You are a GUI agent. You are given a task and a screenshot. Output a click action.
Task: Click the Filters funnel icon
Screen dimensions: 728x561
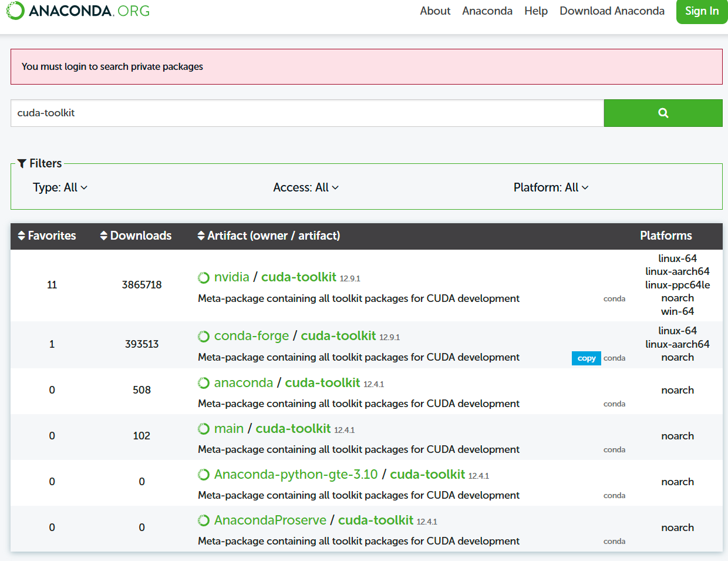[22, 163]
